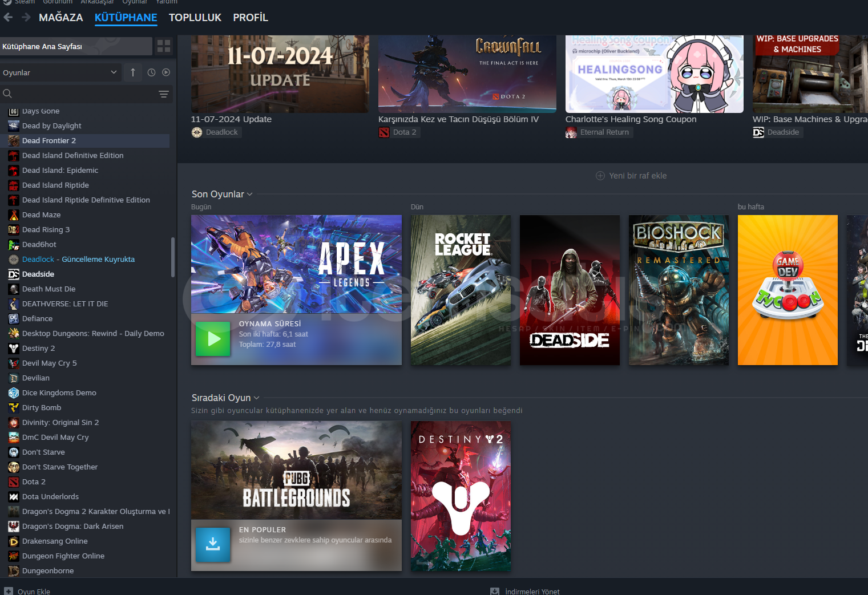Click the Defiance game icon
The width and height of the screenshot is (868, 595).
tap(14, 319)
